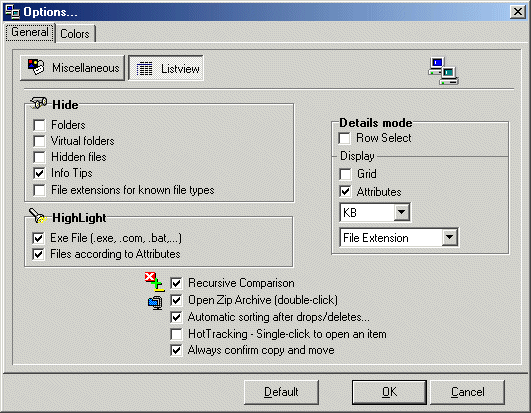The height and width of the screenshot is (413, 531).
Task: Expand the File Extension dropdown arrow
Action: (x=450, y=237)
